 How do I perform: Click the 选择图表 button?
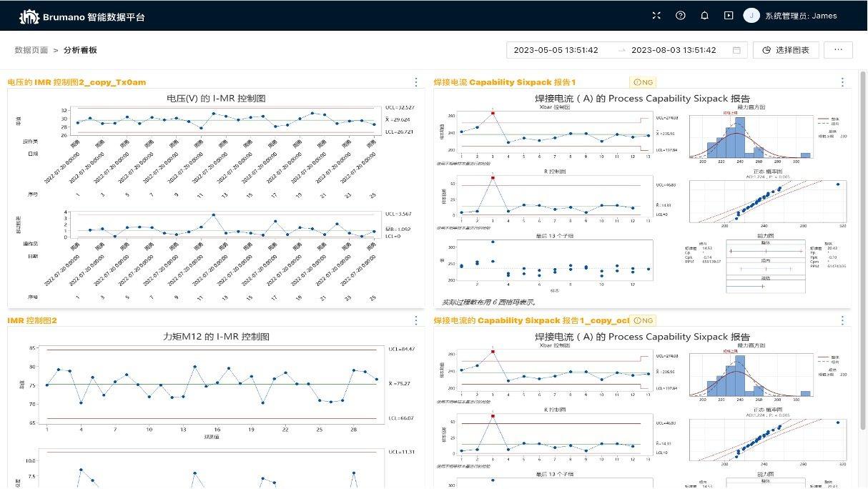(x=786, y=50)
